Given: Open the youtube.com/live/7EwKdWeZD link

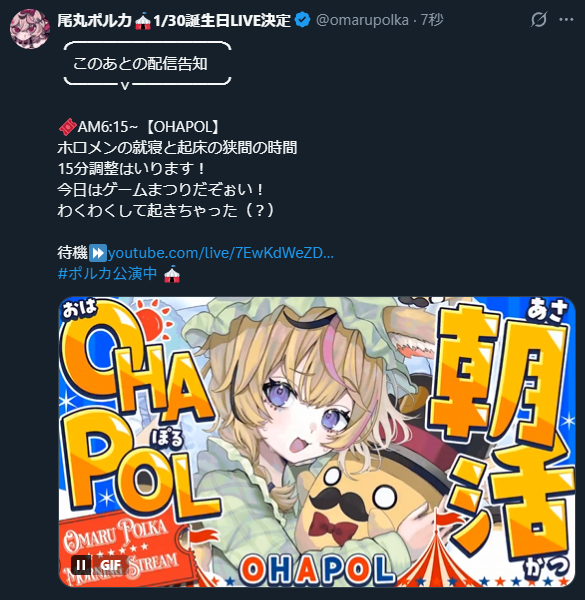Looking at the screenshot, I should 221,253.
